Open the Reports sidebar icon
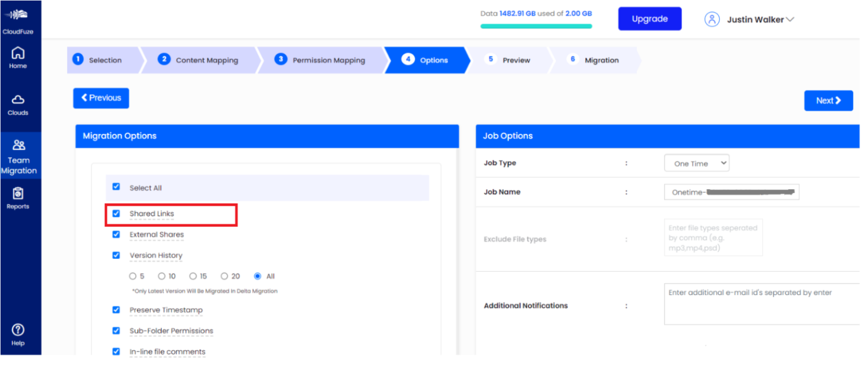Image resolution: width=868 pixels, height=365 pixels. click(x=18, y=198)
